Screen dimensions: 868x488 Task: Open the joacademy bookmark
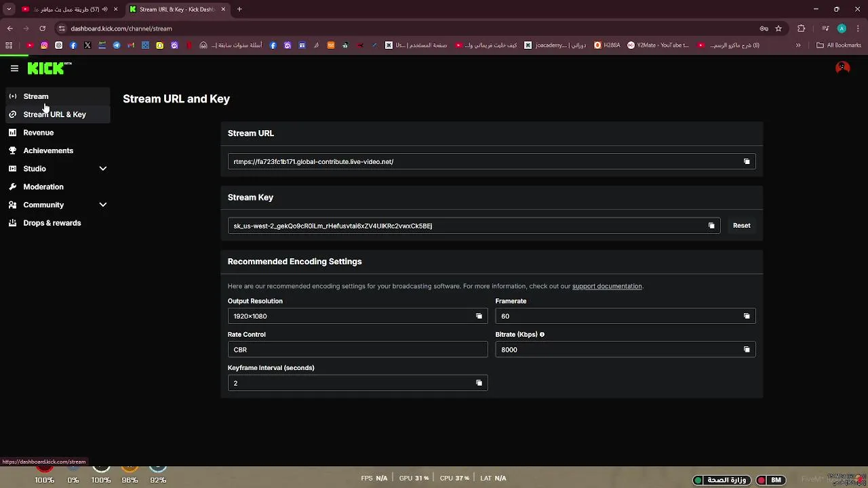point(555,45)
